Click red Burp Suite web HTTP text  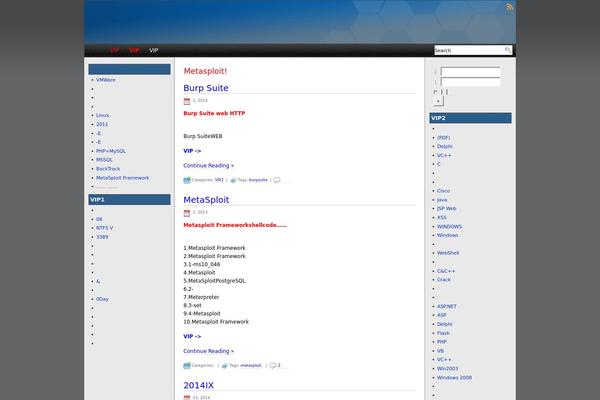214,113
